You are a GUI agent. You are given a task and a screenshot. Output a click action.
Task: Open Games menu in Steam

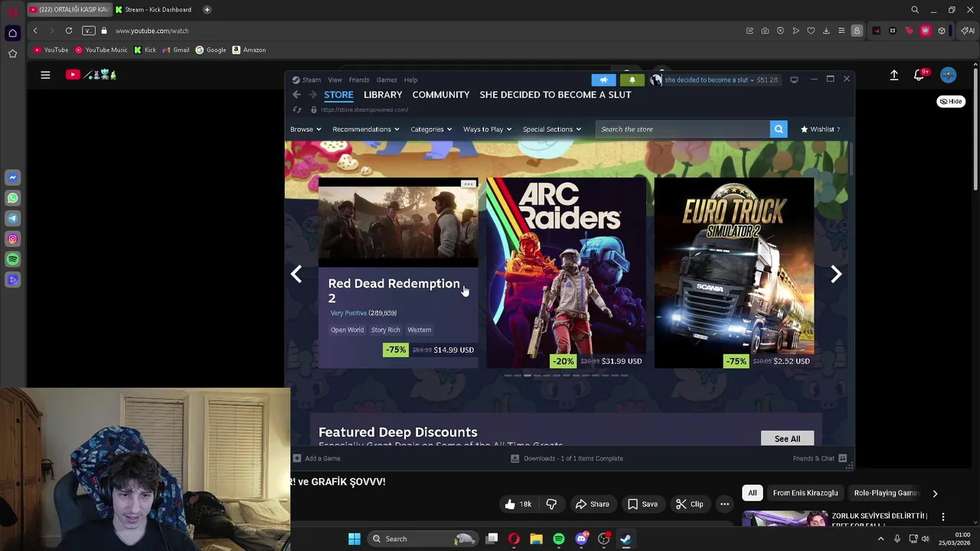tap(387, 80)
